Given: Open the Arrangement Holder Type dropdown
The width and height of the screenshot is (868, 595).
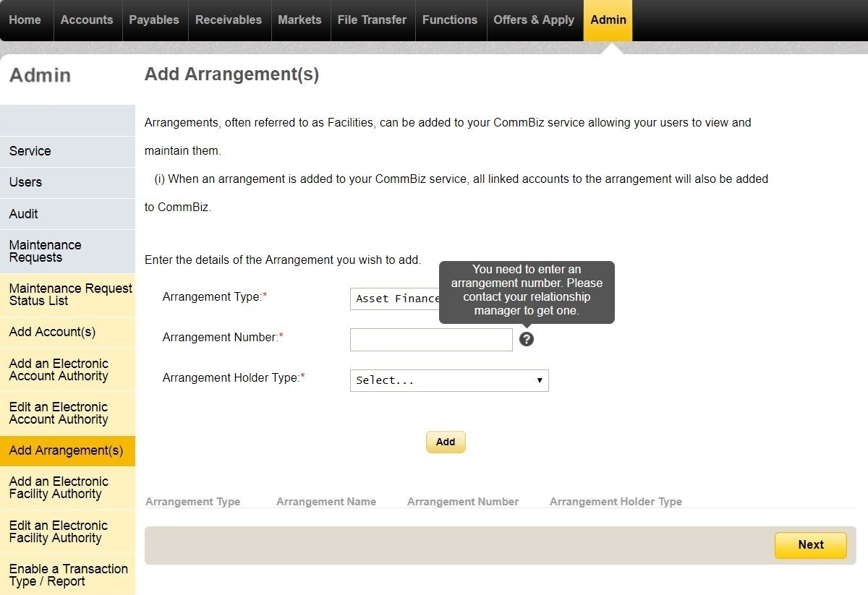Looking at the screenshot, I should coord(449,380).
